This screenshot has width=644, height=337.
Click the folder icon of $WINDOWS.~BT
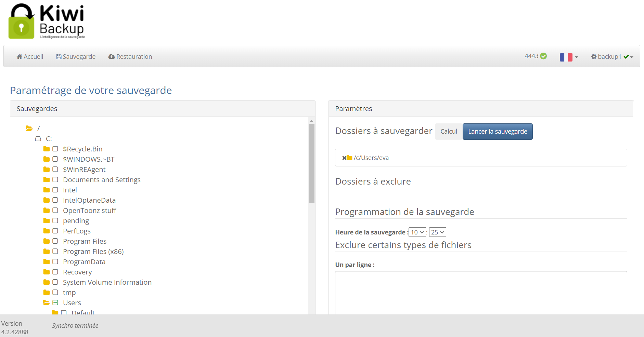coord(47,159)
